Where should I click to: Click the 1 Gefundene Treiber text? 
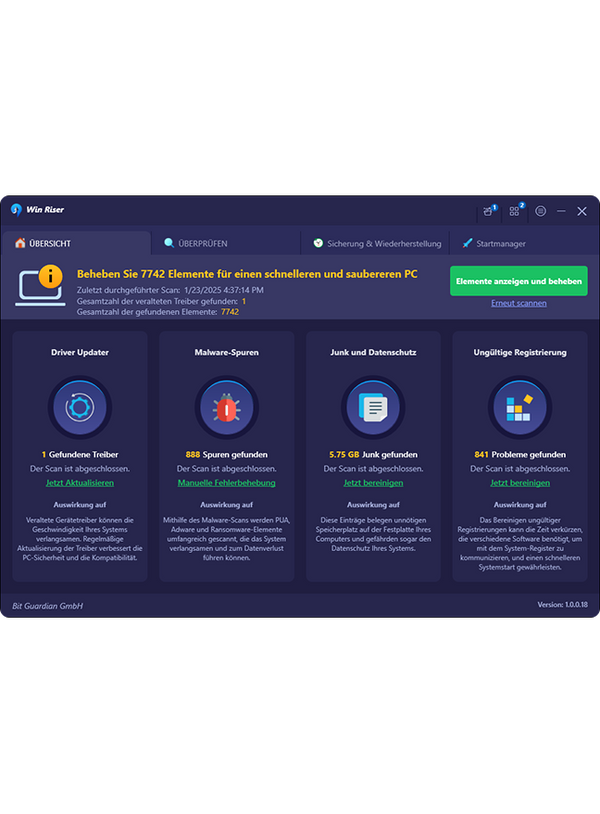tap(80, 454)
